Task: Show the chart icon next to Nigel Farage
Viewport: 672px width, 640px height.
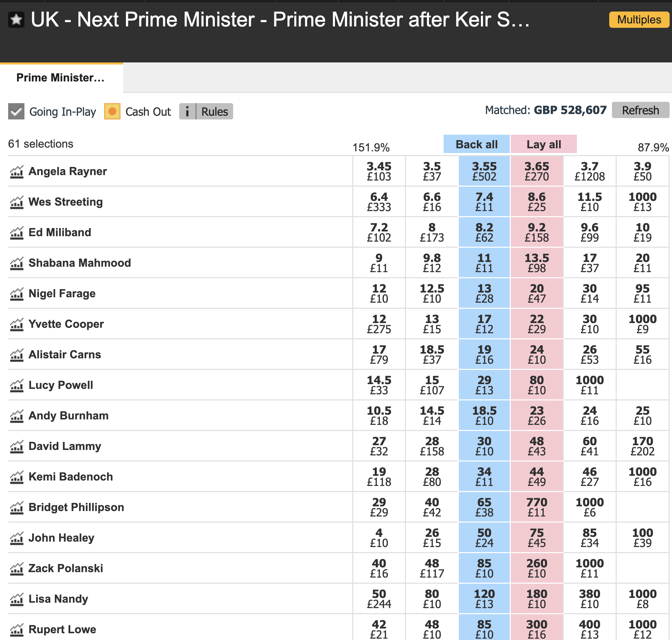Action: pyautogui.click(x=17, y=294)
